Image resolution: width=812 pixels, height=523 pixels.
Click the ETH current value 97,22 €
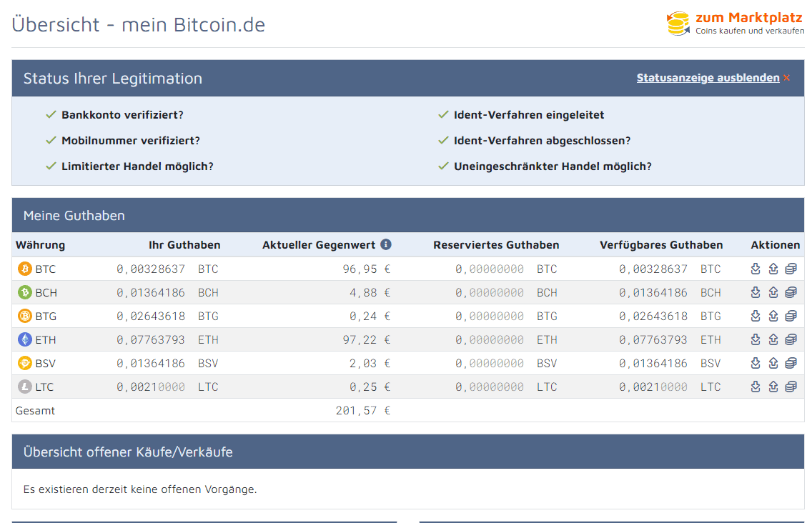[367, 340]
